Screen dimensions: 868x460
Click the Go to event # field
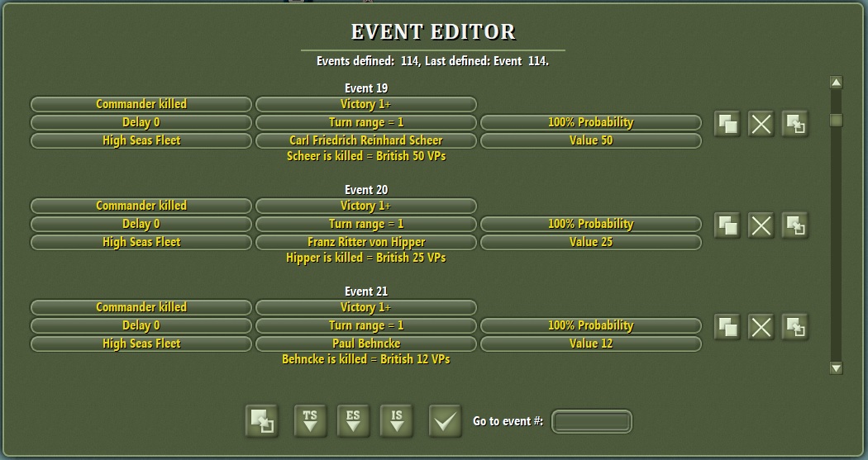(592, 422)
